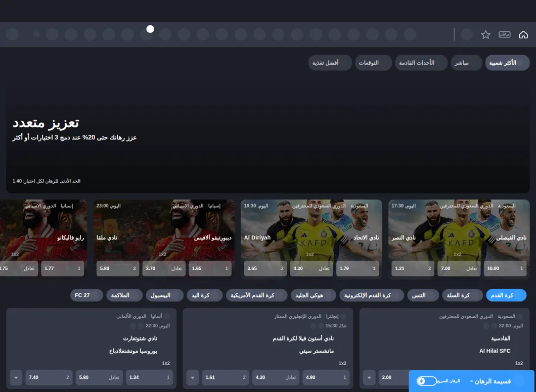Open the 'التوقعات' predictions tab
The image size is (536, 392).
click(x=373, y=63)
